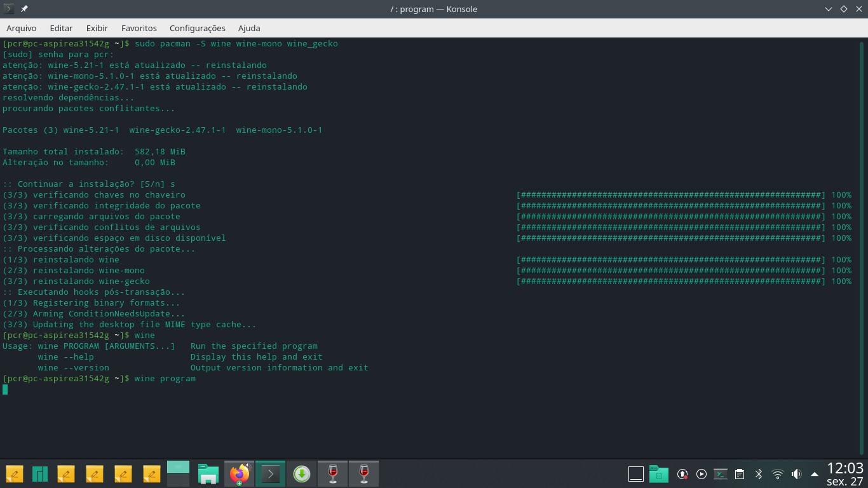
Task: Click the prompt line ending with 'wine program'
Action: 99,379
